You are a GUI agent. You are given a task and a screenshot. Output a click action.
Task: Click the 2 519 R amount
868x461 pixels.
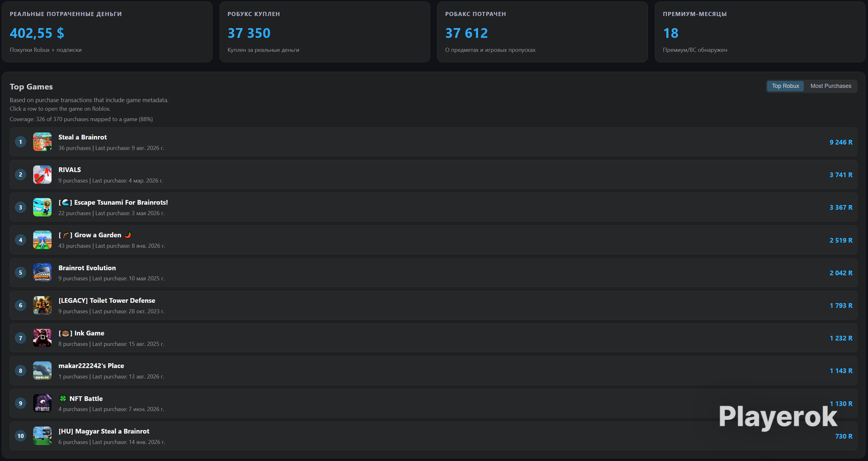point(841,241)
